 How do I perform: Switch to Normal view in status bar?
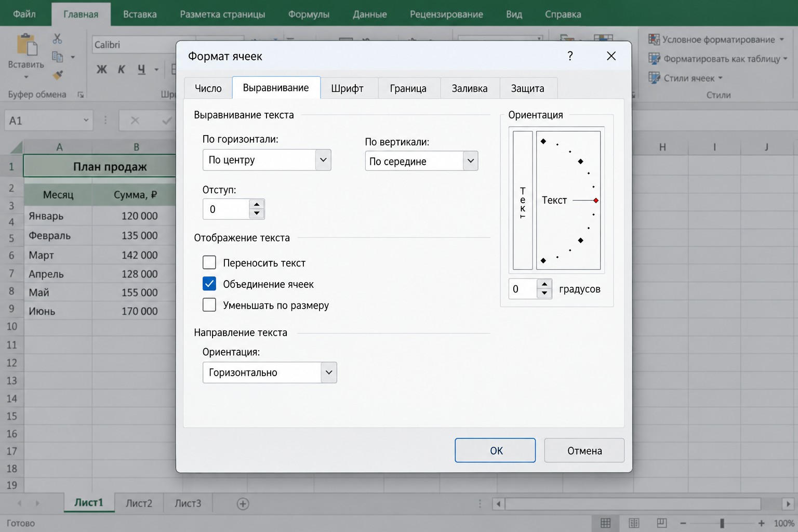tap(606, 523)
